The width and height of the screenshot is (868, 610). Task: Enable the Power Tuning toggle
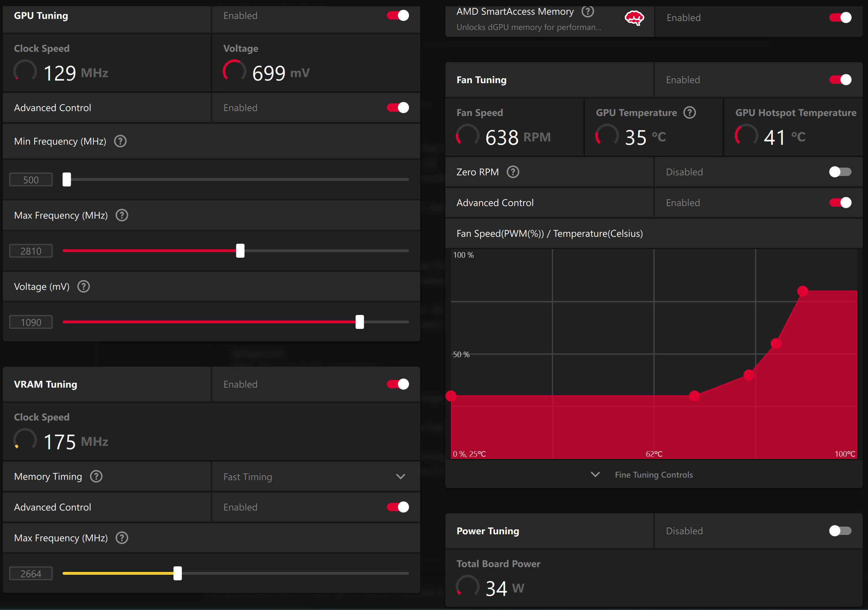840,531
